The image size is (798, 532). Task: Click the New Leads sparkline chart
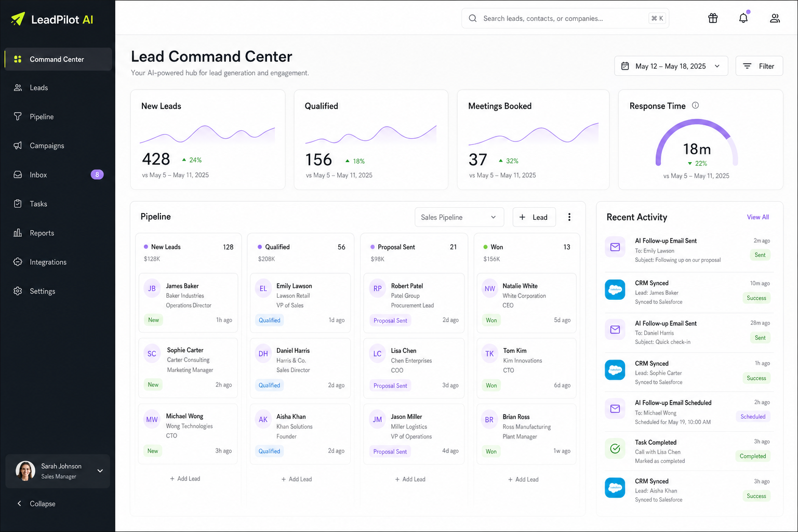(207, 135)
